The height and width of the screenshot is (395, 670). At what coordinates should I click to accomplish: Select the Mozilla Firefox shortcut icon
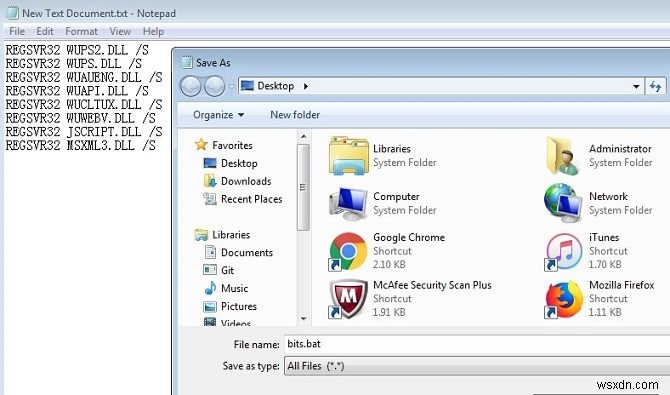563,299
